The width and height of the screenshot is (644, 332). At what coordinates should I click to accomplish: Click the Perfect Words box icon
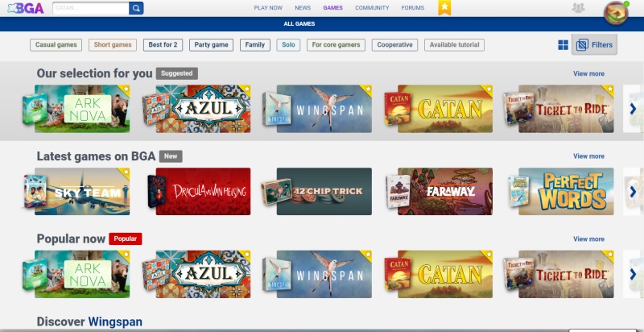518,191
